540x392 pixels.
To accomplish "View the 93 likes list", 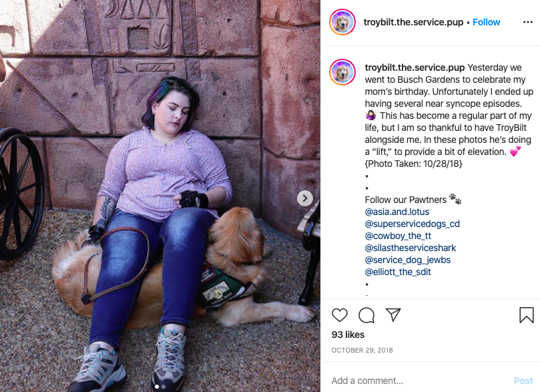I will [348, 335].
